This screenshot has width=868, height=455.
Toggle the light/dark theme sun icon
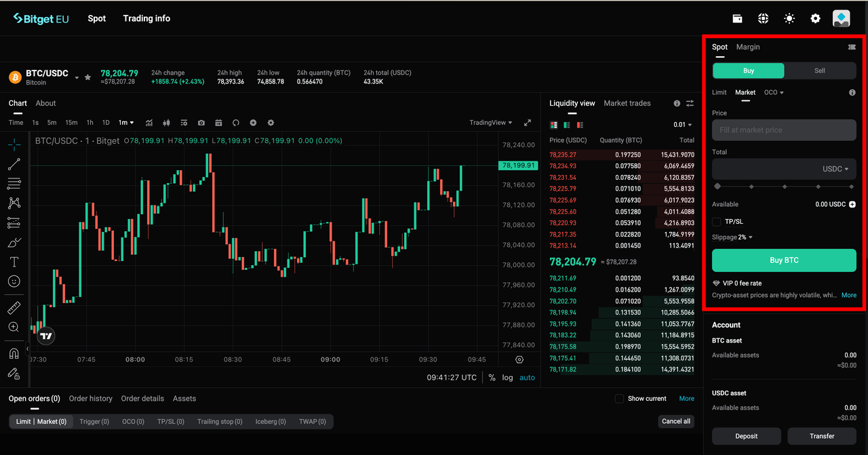coord(789,18)
